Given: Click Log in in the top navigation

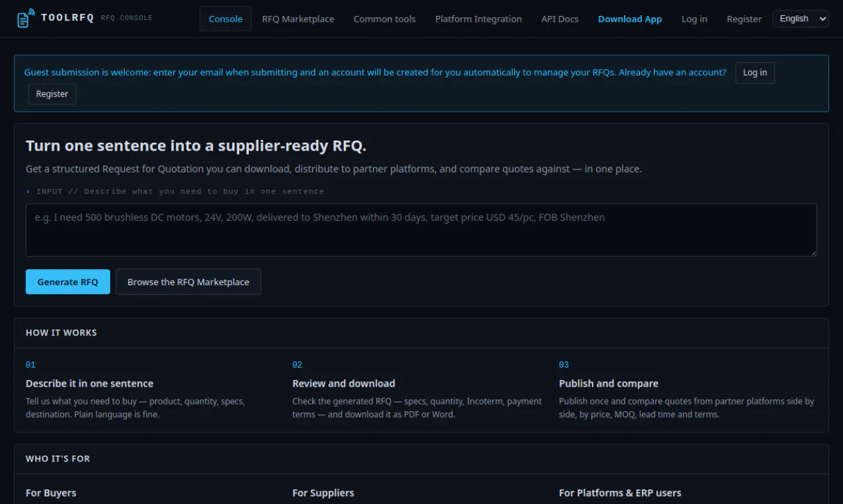Looking at the screenshot, I should point(694,19).
